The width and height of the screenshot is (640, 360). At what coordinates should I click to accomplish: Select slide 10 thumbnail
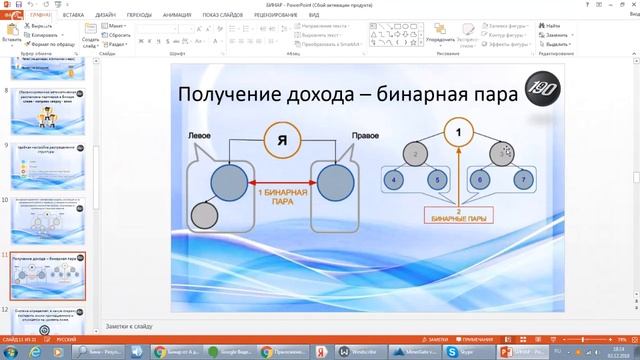tap(48, 221)
